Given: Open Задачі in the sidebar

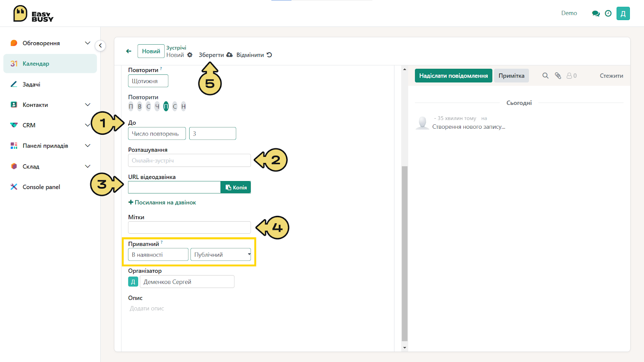Looking at the screenshot, I should [x=50, y=84].
